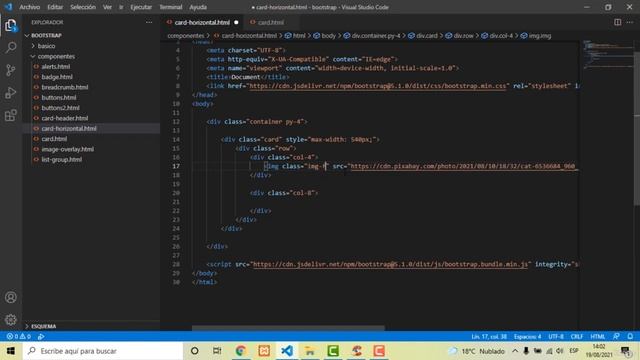Screen dimensions: 640x360
Task: Show errors and warnings in status bar
Action: [18, 336]
